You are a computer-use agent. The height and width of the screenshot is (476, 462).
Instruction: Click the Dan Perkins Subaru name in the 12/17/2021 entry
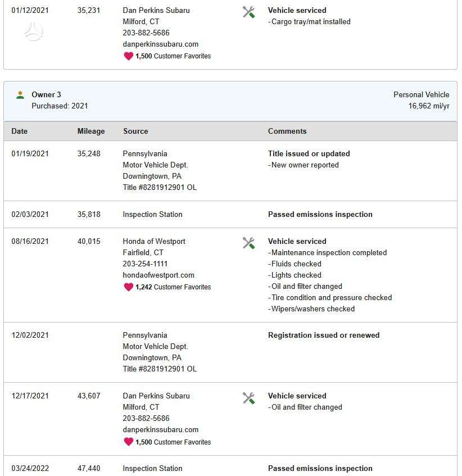pos(156,396)
